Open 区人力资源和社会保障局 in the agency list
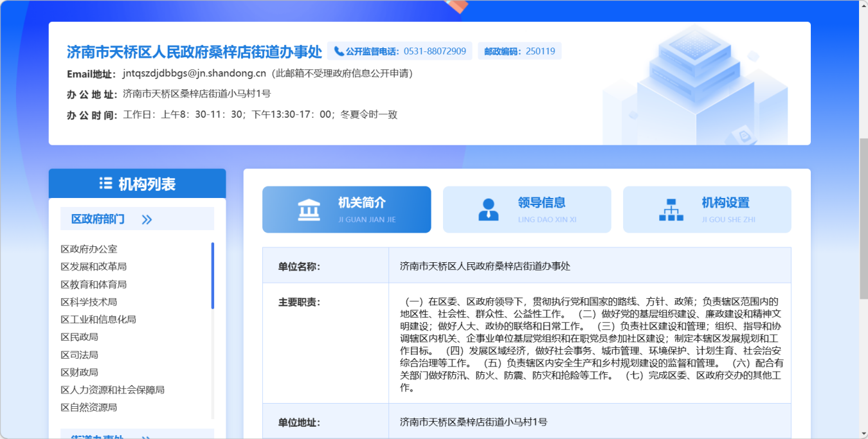Viewport: 868px width, 439px height. coord(113,390)
